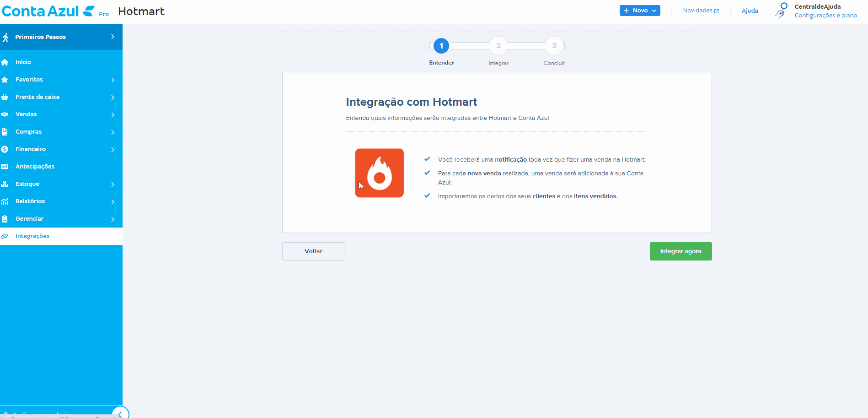Expand the Vendas submenu chevron

coord(113,114)
